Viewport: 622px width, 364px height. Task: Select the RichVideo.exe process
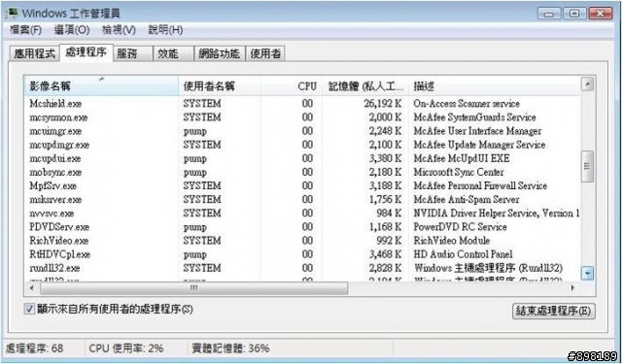point(58,241)
